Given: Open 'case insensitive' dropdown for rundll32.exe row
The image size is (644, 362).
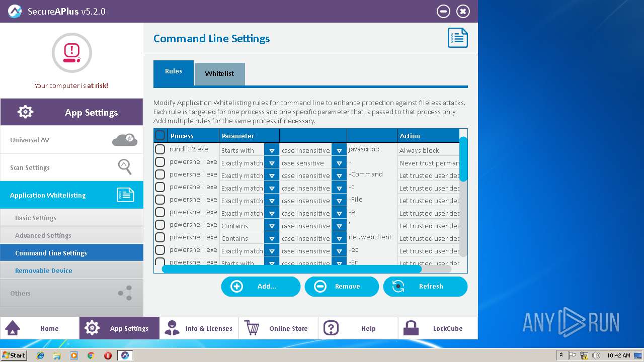Looking at the screenshot, I should coord(339,150).
